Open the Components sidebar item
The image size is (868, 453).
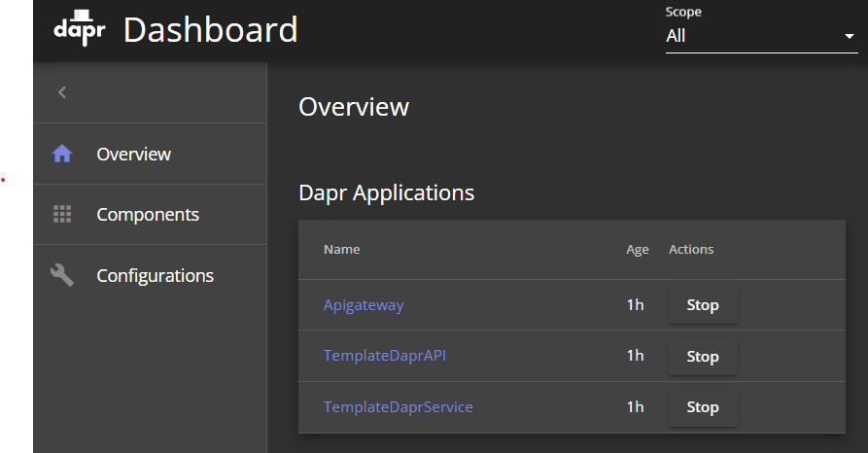click(150, 214)
